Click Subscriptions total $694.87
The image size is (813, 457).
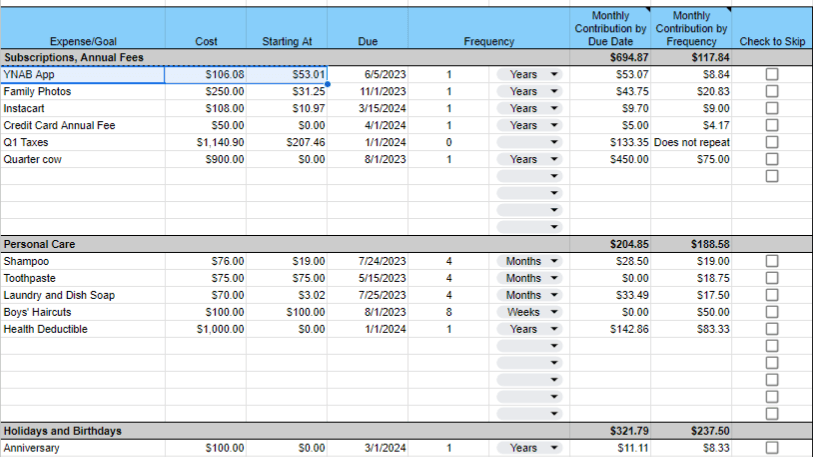tap(610, 57)
